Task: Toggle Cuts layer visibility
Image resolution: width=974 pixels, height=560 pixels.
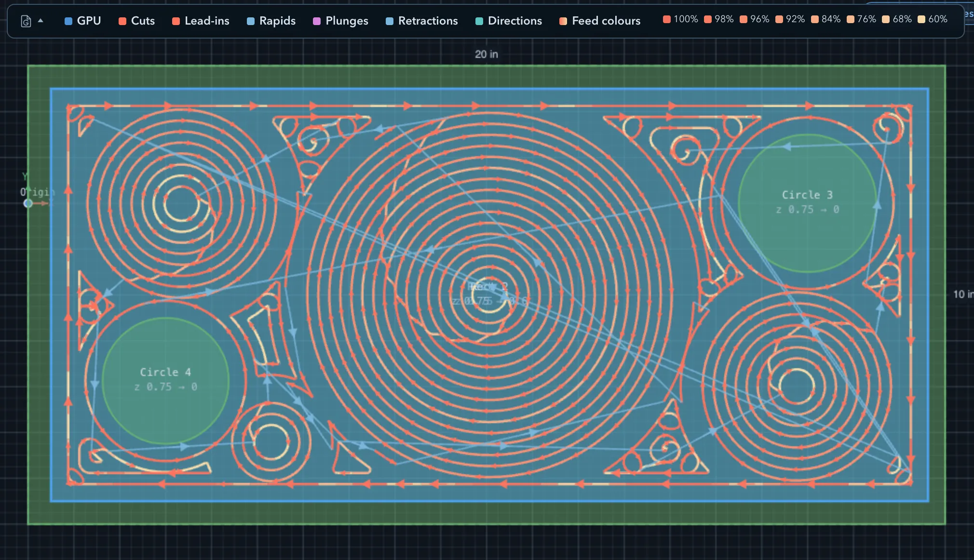Action: click(x=136, y=21)
